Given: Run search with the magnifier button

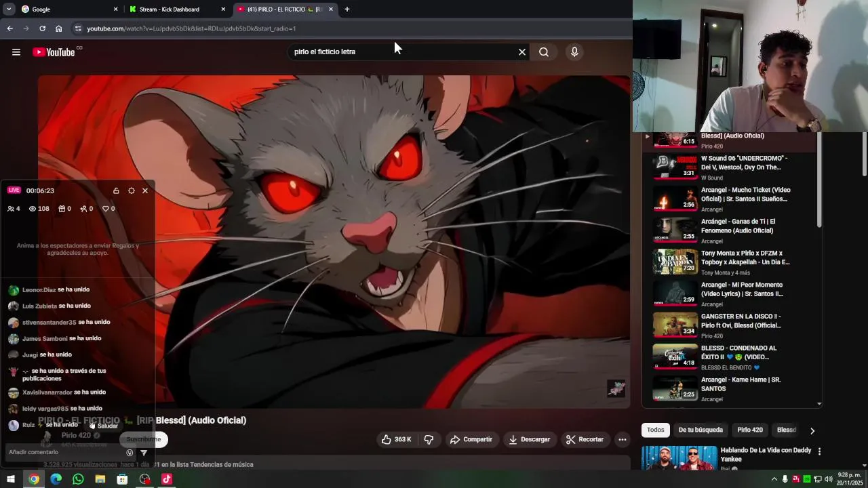Looking at the screenshot, I should pyautogui.click(x=544, y=52).
